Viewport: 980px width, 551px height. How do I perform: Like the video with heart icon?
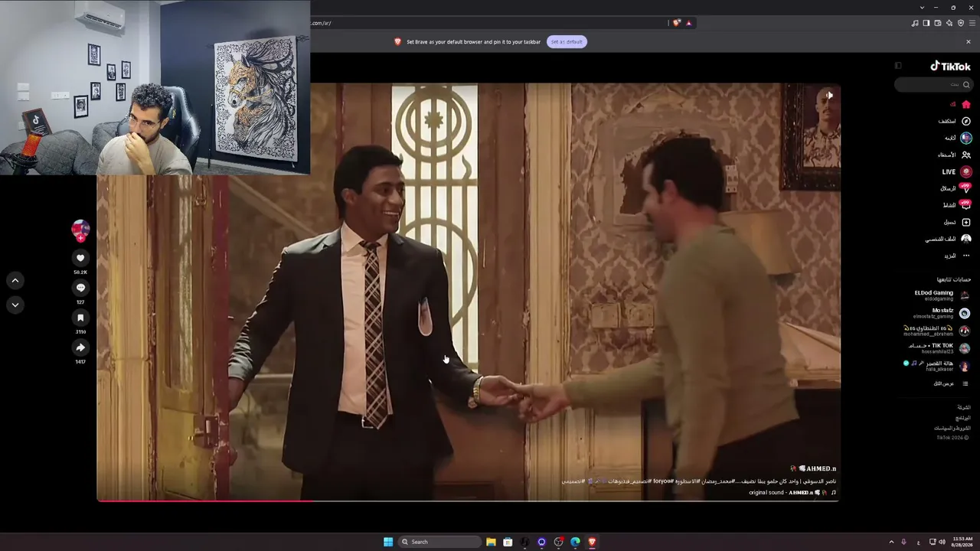80,259
